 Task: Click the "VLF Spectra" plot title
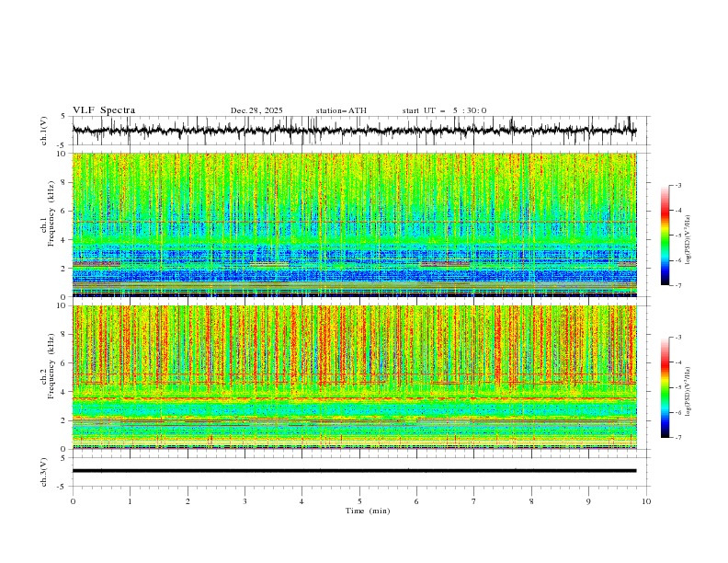104,110
